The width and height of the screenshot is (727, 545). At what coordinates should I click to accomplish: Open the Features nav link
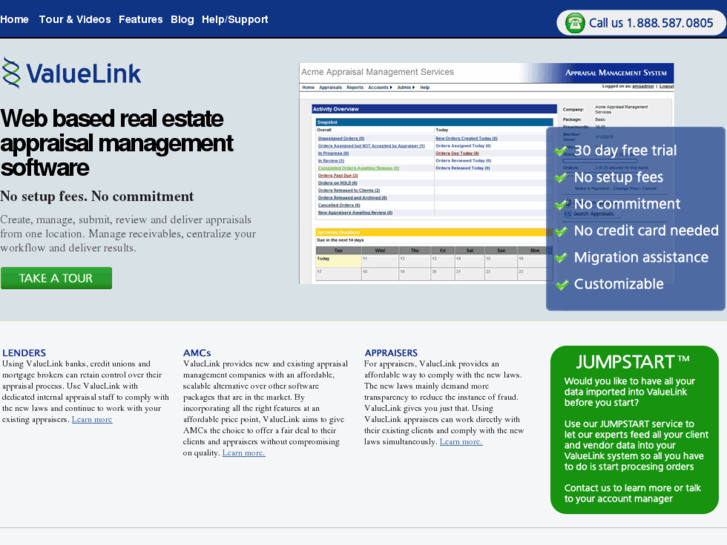point(140,19)
